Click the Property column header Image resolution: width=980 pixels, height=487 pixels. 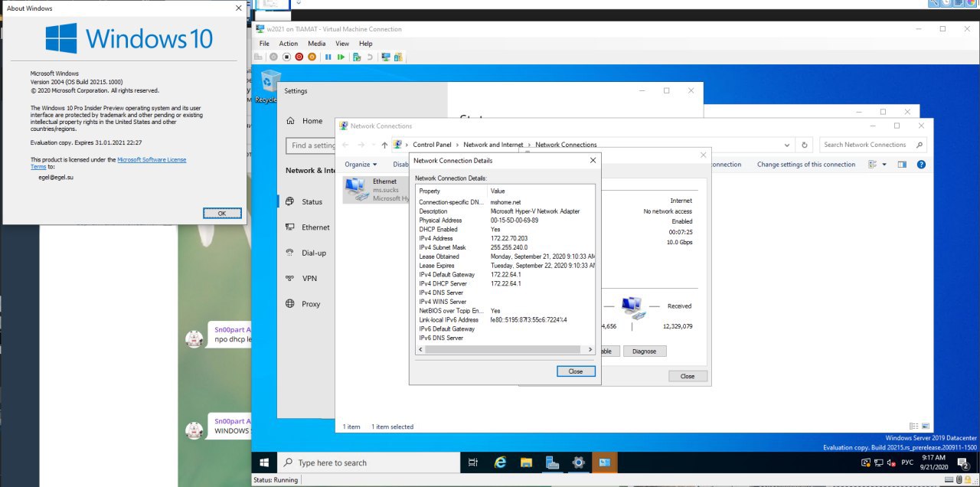pos(452,191)
